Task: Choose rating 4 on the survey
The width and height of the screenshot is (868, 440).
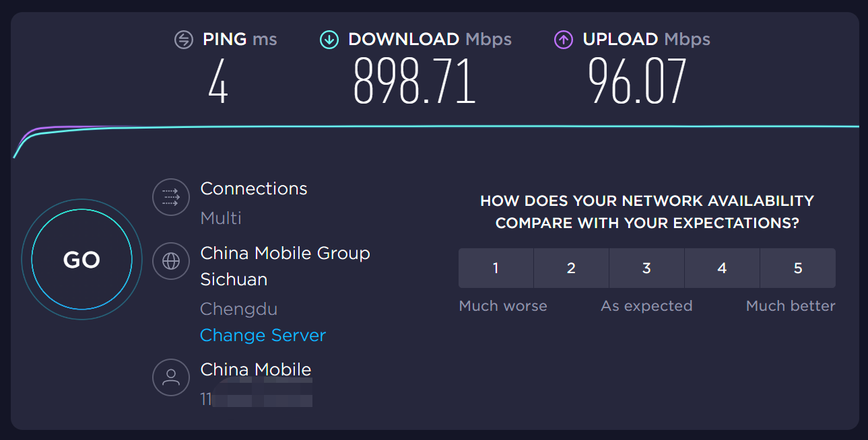Action: [722, 268]
